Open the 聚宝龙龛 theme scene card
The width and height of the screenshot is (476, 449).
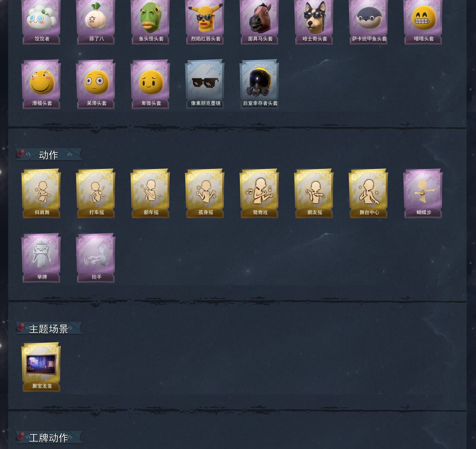click(41, 367)
